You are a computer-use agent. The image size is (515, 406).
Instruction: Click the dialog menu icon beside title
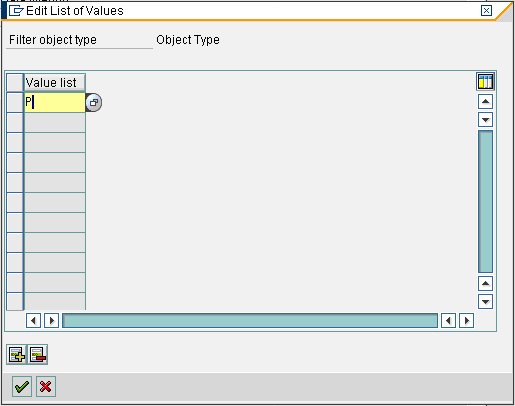point(16,11)
